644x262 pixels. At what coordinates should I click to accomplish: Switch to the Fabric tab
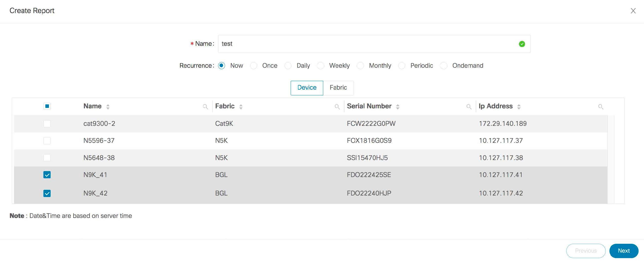[x=338, y=88]
